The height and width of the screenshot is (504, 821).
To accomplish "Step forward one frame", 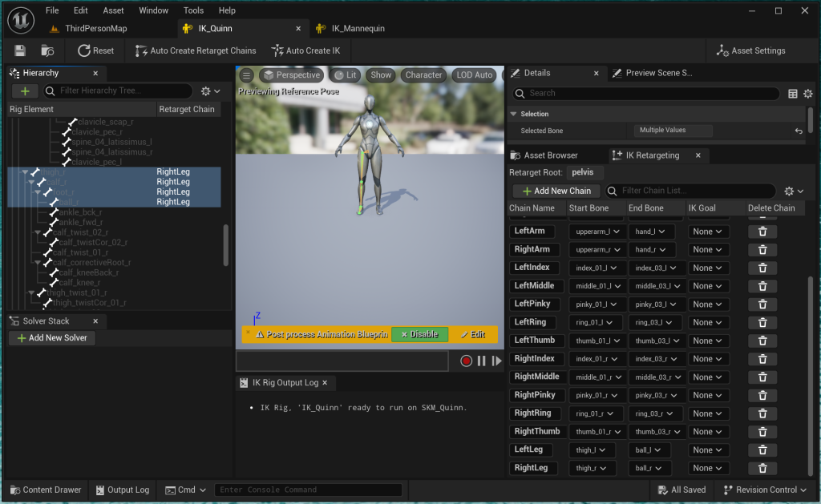I will pos(496,361).
